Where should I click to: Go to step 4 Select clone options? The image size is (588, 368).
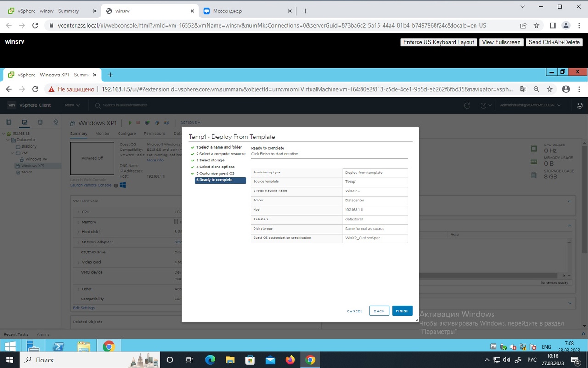(x=215, y=167)
